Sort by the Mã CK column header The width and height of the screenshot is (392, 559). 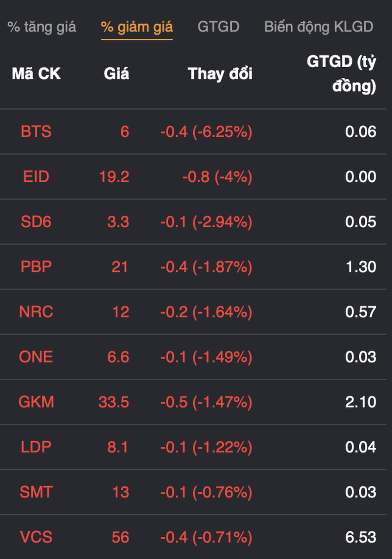36,73
